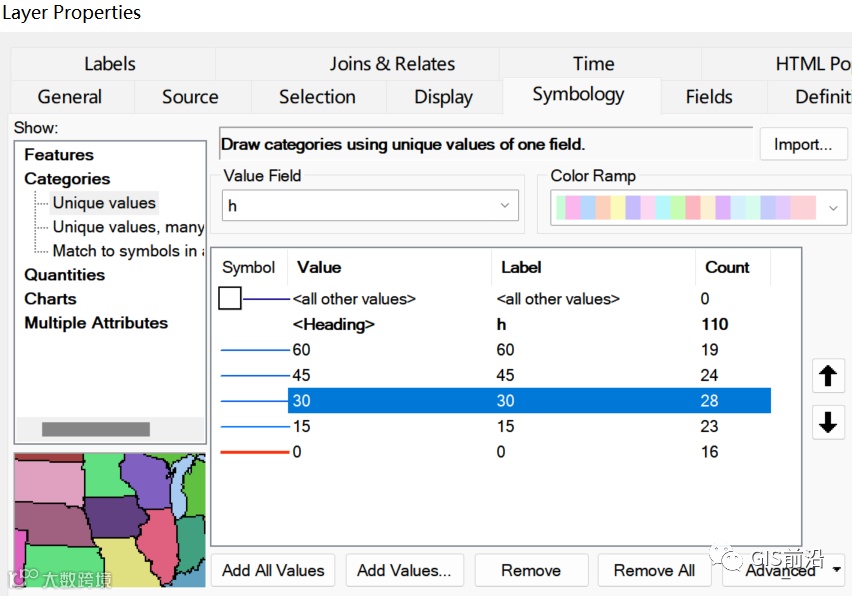852x596 pixels.
Task: Open the Joins & Relates tab
Action: pos(392,64)
